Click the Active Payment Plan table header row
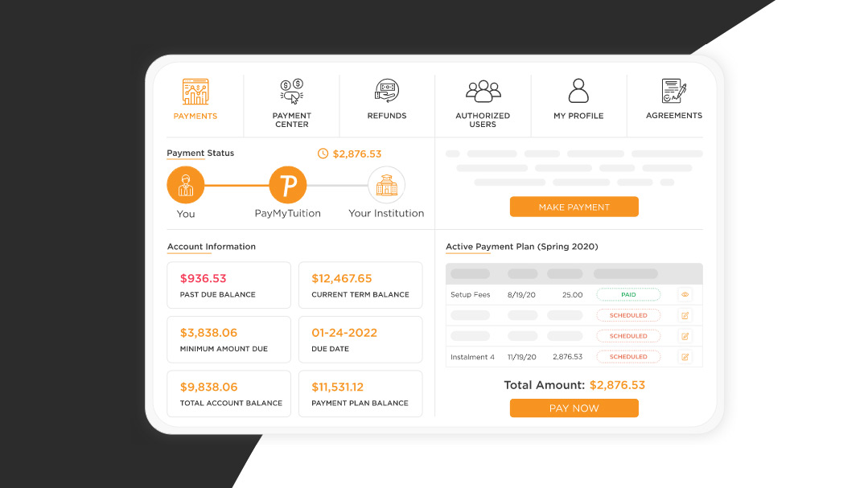Screen dimensions: 868x488 point(574,273)
